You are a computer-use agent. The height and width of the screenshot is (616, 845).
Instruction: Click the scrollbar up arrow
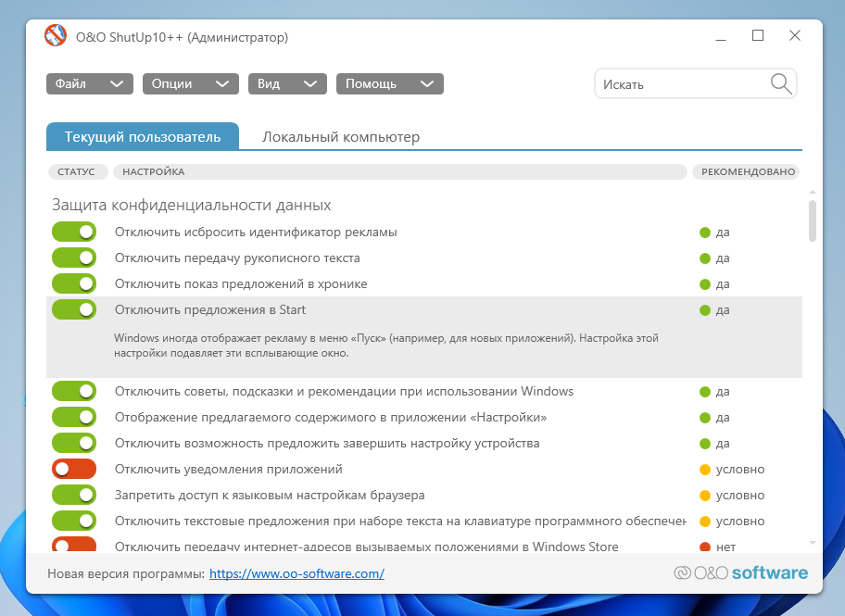pyautogui.click(x=813, y=193)
